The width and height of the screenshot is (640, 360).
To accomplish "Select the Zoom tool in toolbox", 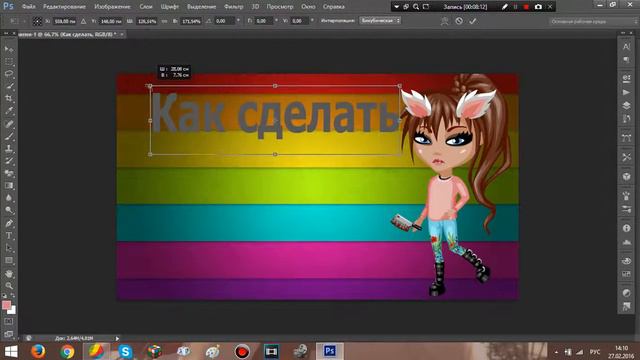I will [9, 286].
